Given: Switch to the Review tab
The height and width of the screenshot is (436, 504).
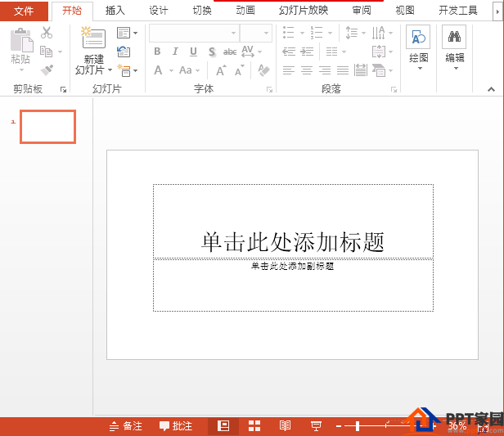Looking at the screenshot, I should click(362, 11).
